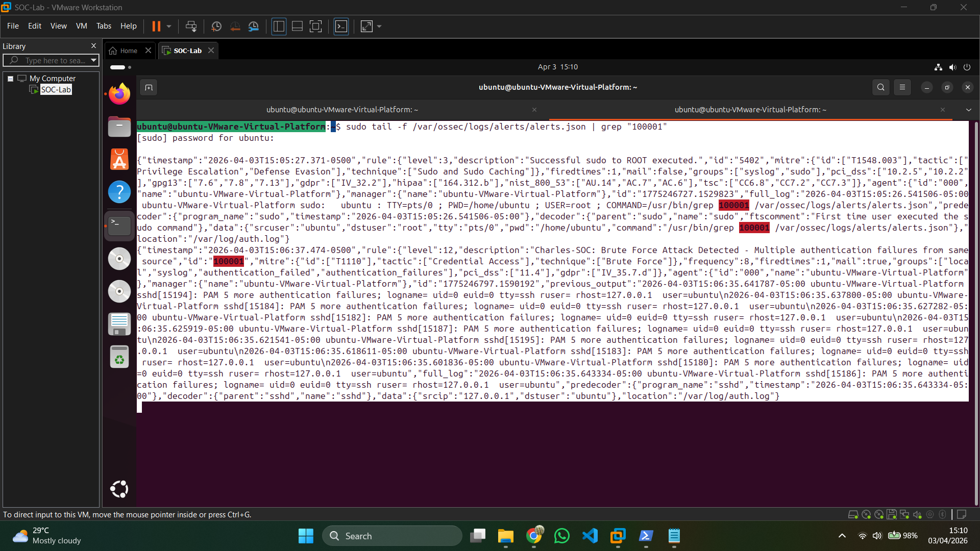Open the library search dropdown

[x=93, y=60]
